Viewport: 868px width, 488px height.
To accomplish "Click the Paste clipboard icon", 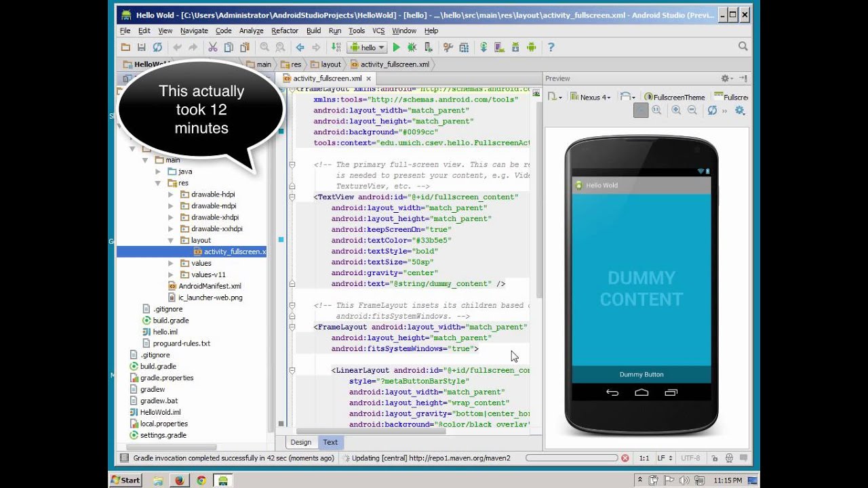I will 244,47.
